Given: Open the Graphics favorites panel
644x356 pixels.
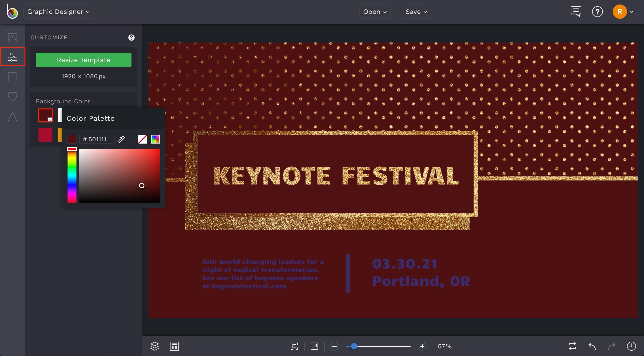Looking at the screenshot, I should tap(13, 96).
